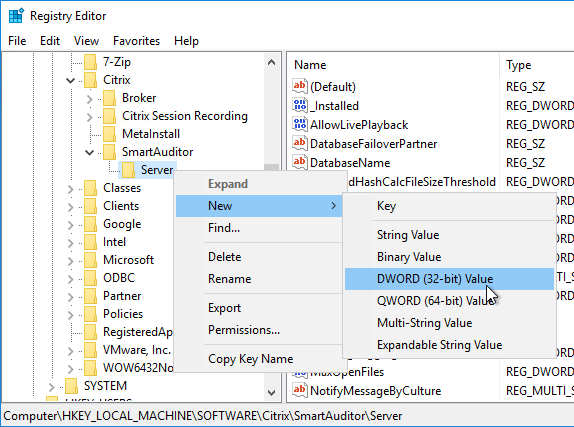Click the VMware, Inc. folder icon
This screenshot has width=574, height=427.
90,349
